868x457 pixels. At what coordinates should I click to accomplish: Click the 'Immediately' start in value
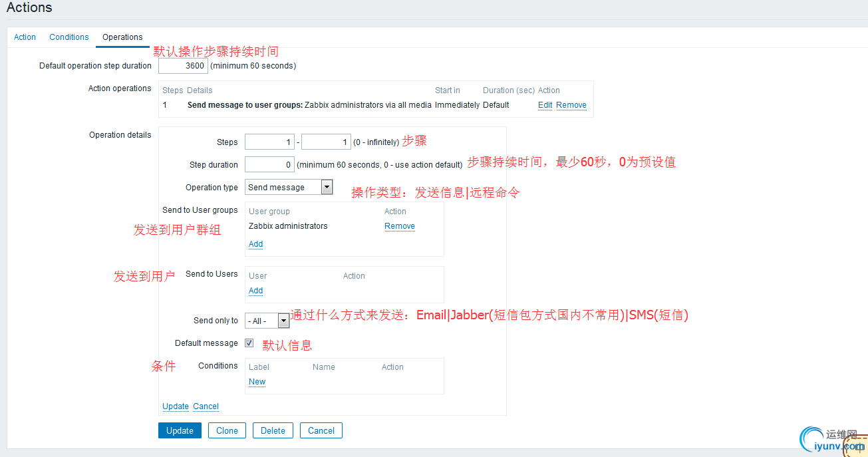click(x=457, y=105)
